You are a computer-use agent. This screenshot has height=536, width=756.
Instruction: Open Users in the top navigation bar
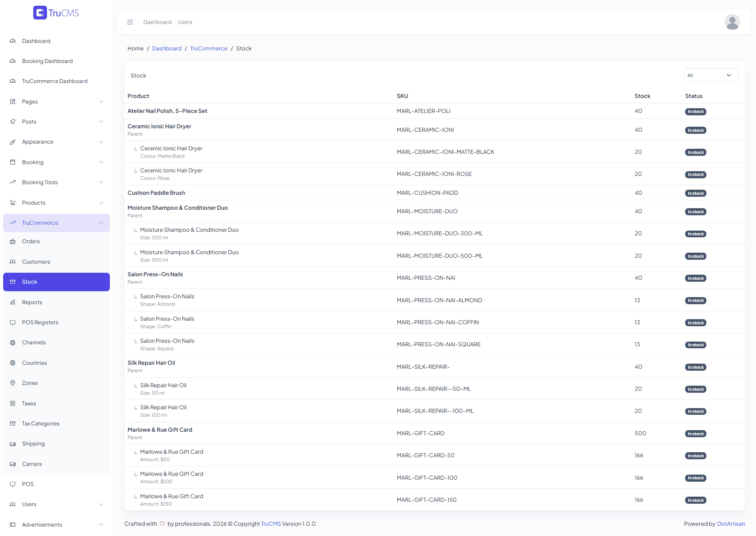pyautogui.click(x=185, y=22)
